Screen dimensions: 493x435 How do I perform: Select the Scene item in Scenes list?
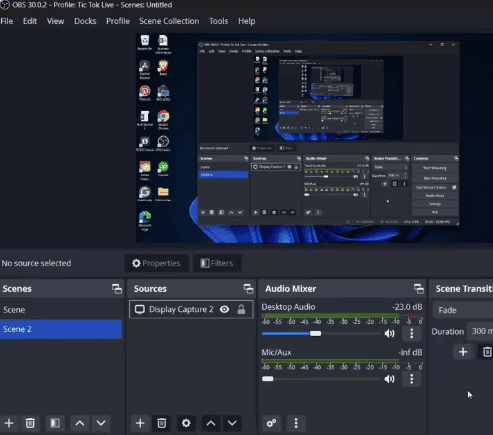tap(61, 310)
